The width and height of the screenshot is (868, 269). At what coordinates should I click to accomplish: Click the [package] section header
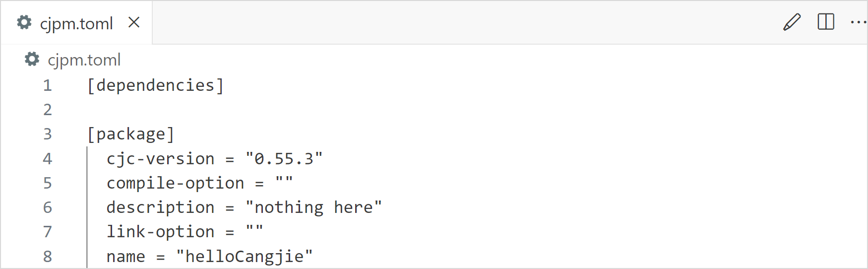(130, 134)
